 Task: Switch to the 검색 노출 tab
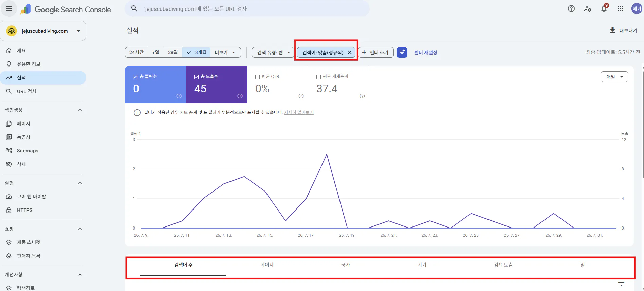503,265
